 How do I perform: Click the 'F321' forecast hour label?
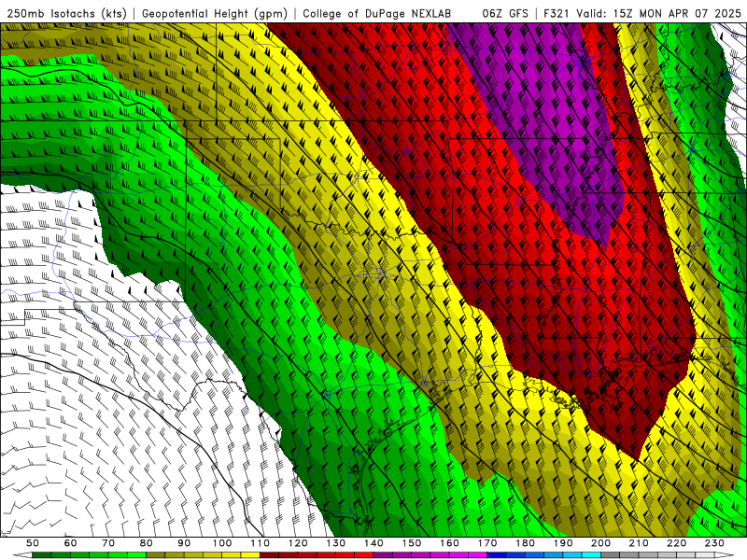coord(556,14)
